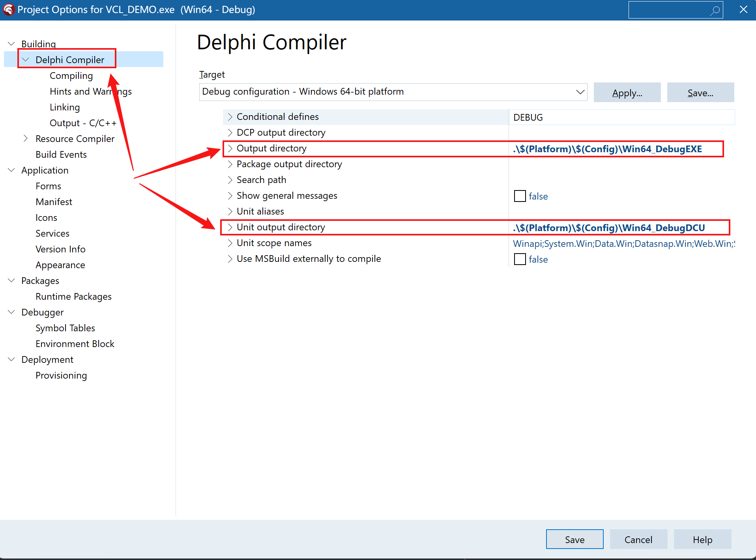Toggle Use MSBuild externally to compile checkbox
The height and width of the screenshot is (560, 756).
coord(520,259)
